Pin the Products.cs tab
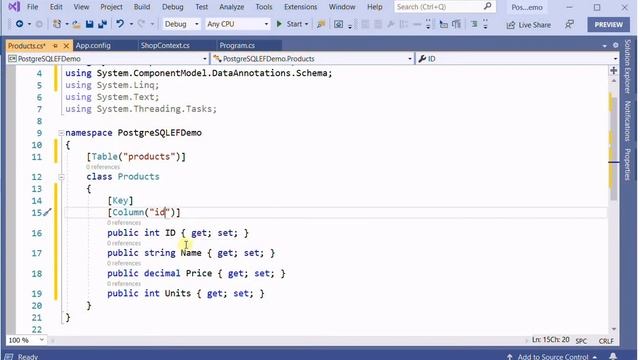The width and height of the screenshot is (640, 360). point(56,45)
